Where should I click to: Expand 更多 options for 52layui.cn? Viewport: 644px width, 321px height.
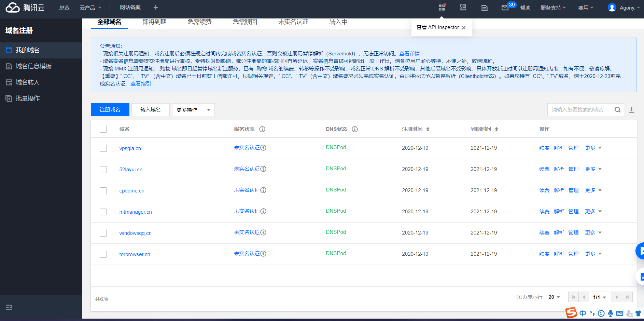tap(593, 169)
